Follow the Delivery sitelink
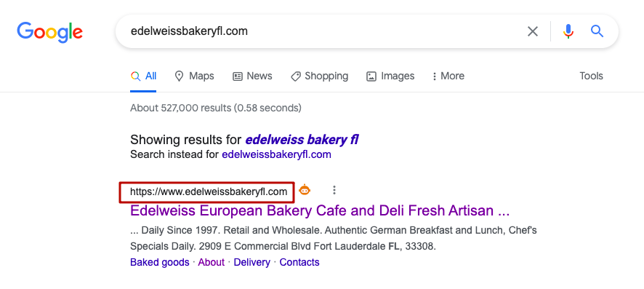Viewport: 644px width, 289px height. click(251, 262)
